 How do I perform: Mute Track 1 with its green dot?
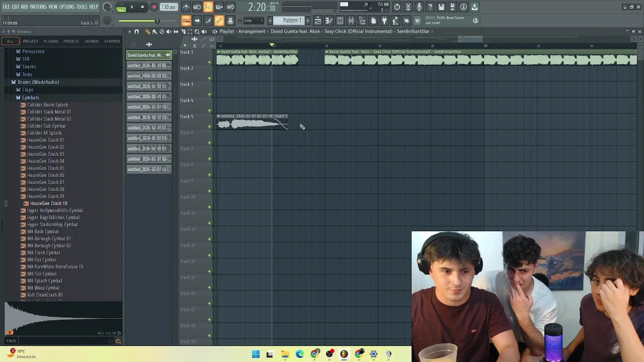click(x=210, y=62)
